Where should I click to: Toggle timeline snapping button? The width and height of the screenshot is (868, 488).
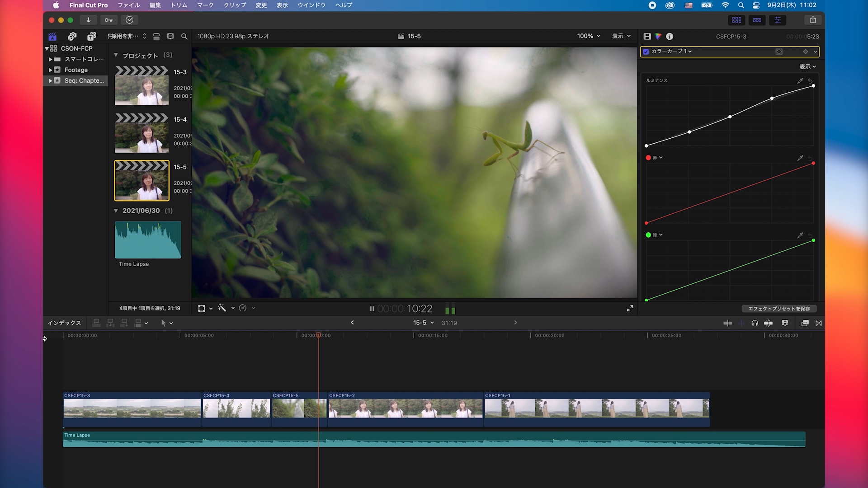pos(768,323)
